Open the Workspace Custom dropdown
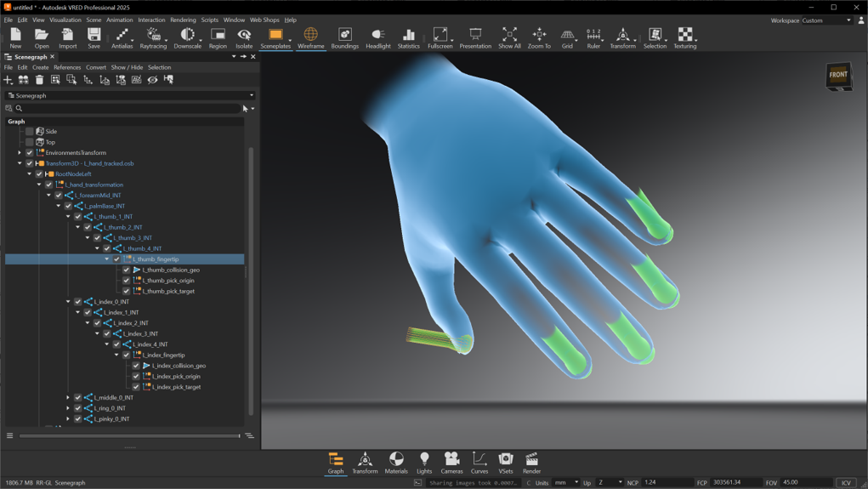The width and height of the screenshot is (868, 489). (826, 20)
